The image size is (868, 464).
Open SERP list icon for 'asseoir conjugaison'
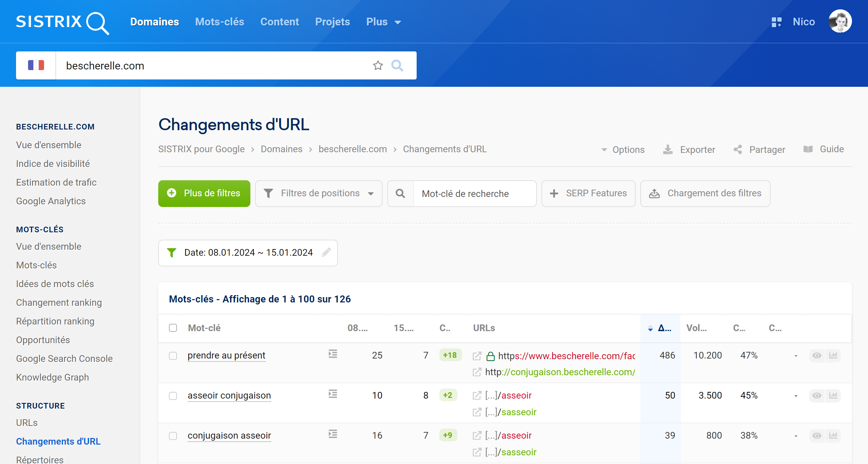(333, 394)
